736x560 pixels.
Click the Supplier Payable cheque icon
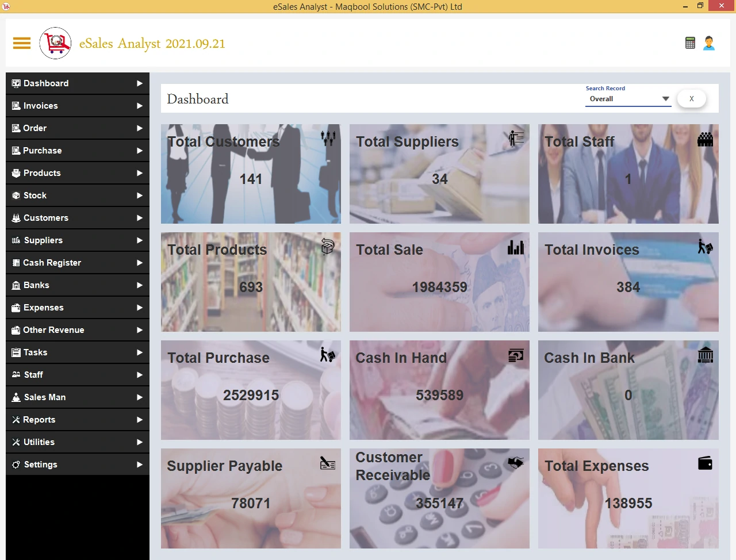[x=328, y=463]
